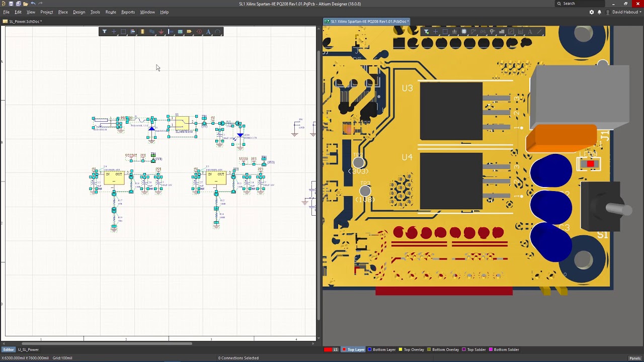Place a Parameter Set directive

(199, 32)
